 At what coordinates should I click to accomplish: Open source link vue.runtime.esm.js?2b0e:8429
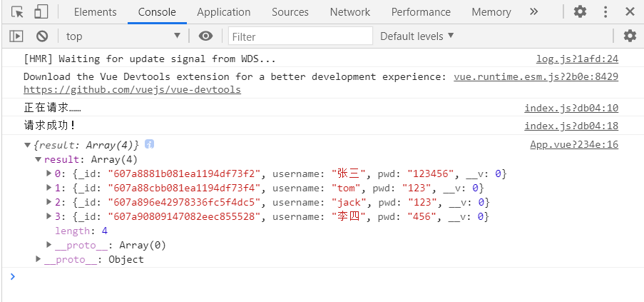click(x=536, y=77)
